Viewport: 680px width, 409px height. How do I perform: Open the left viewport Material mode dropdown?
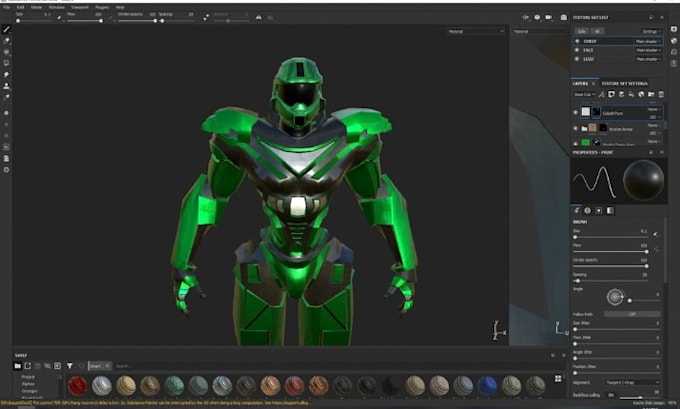[476, 31]
